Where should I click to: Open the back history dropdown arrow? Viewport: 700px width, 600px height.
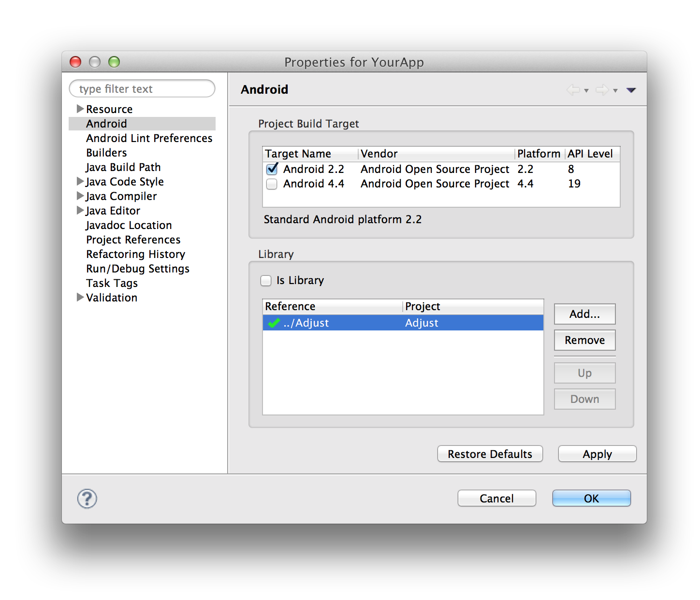coord(586,91)
